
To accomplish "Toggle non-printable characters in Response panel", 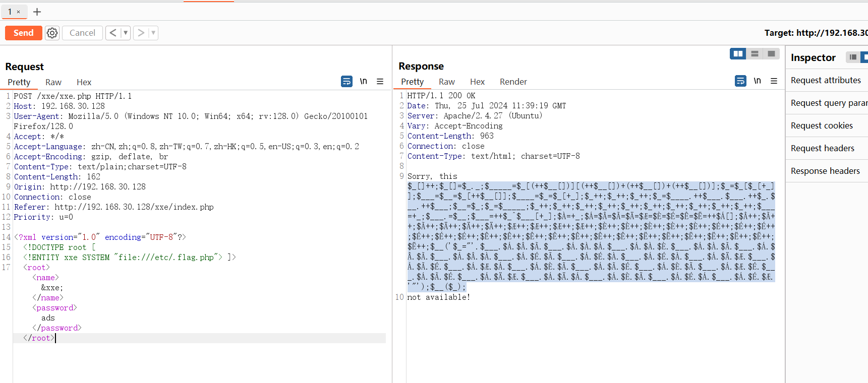I will point(758,81).
